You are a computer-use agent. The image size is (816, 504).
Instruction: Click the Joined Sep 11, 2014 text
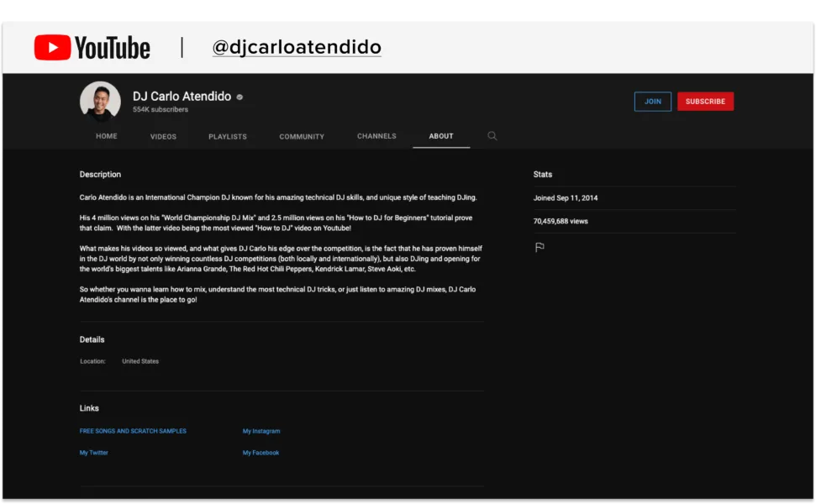(566, 198)
